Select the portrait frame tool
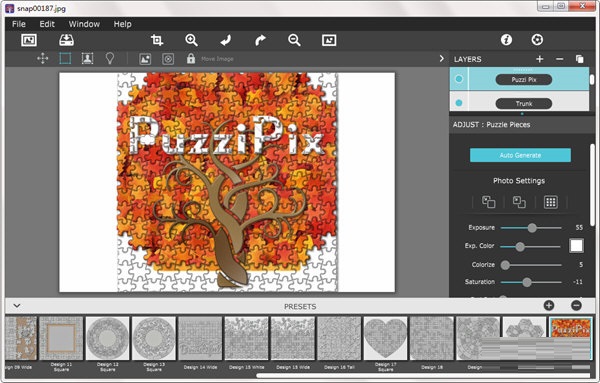The image size is (600, 383). [88, 59]
